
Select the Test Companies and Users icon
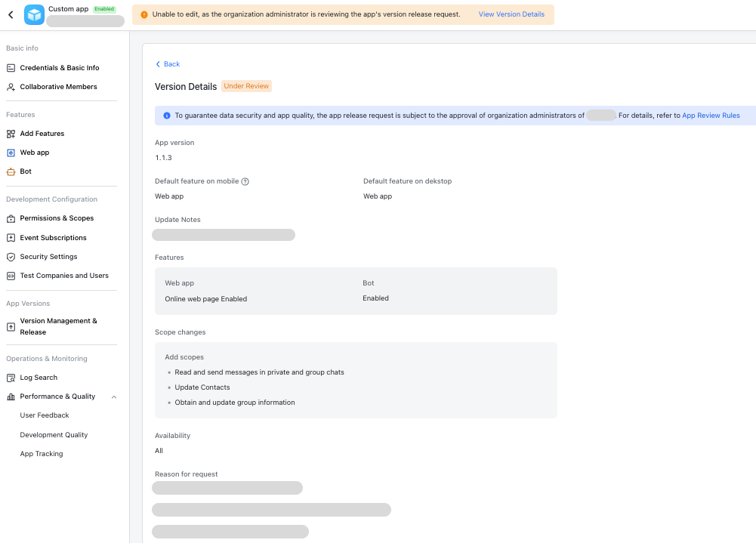11,275
